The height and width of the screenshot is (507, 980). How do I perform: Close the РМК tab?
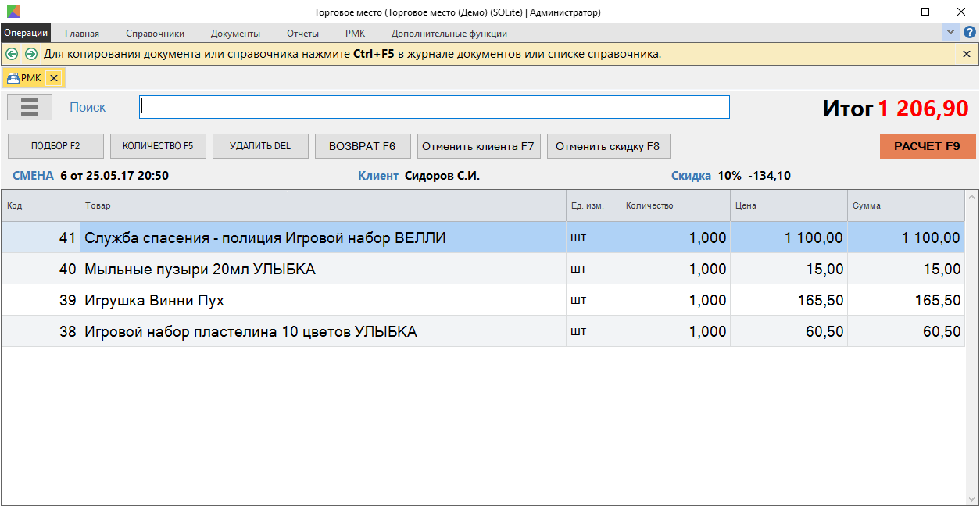53,78
